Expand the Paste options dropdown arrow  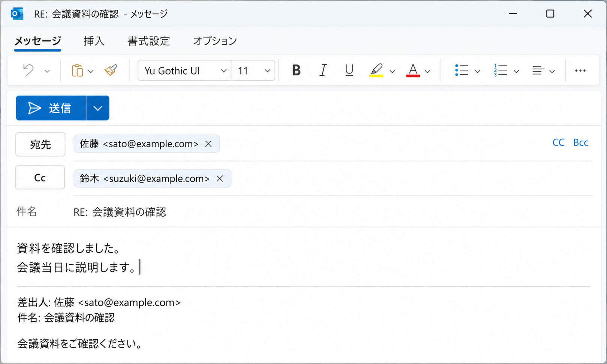(x=91, y=71)
